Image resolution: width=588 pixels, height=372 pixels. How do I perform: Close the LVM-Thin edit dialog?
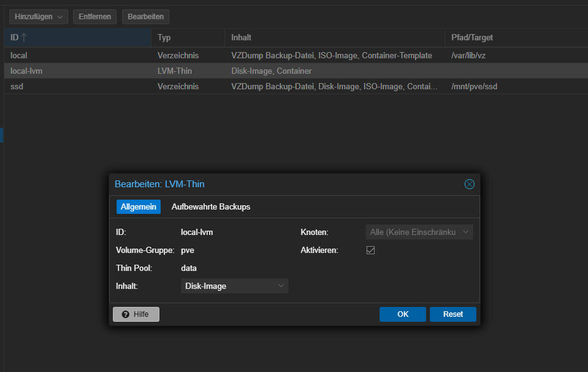[x=469, y=184]
